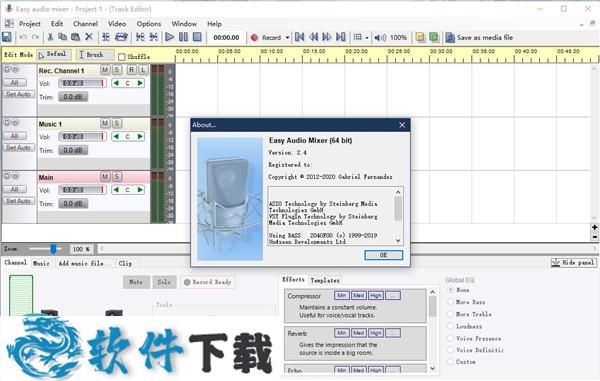The height and width of the screenshot is (381, 600).
Task: Click the speaker volume icon
Action: point(380,37)
